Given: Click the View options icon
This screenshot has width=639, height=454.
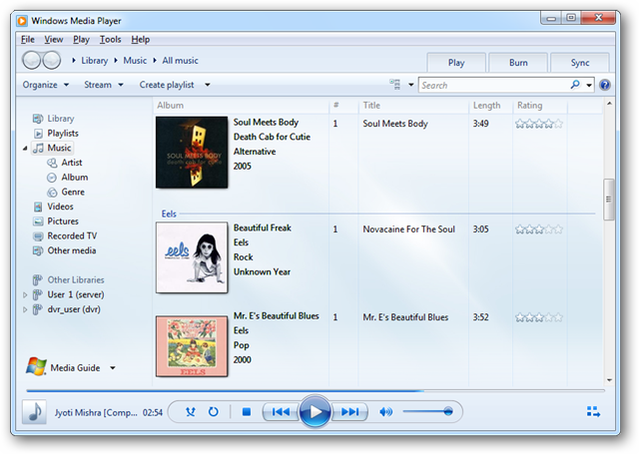Looking at the screenshot, I should coord(394,84).
